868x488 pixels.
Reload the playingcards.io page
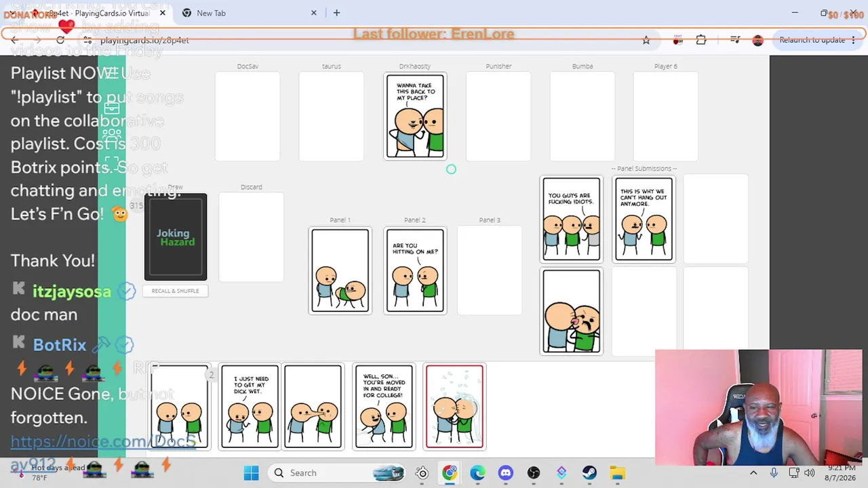(x=60, y=40)
